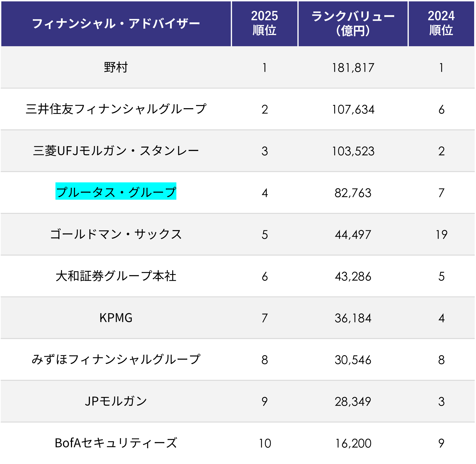
Task: Click the 大和証券グループ本社 name cell
Action: point(116,276)
